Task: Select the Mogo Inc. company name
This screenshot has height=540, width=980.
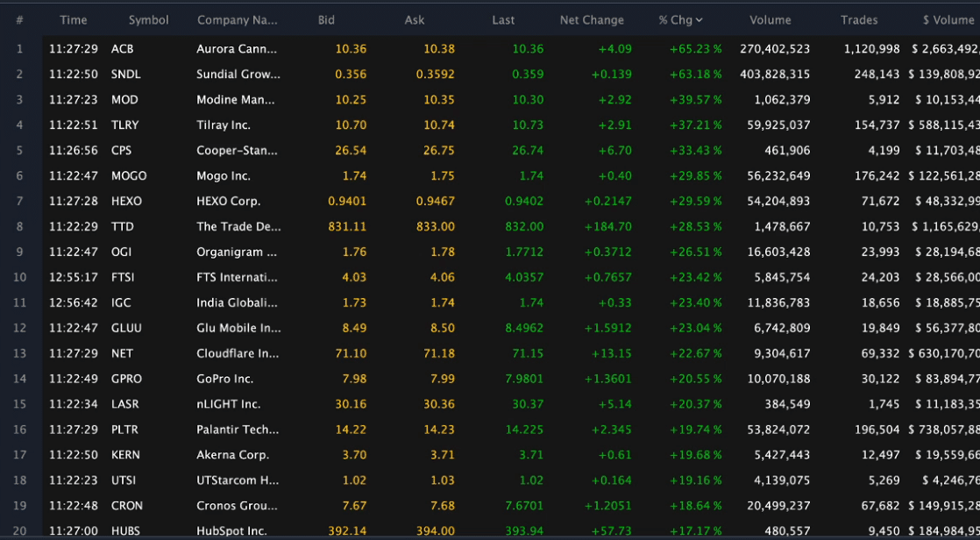Action: tap(224, 176)
